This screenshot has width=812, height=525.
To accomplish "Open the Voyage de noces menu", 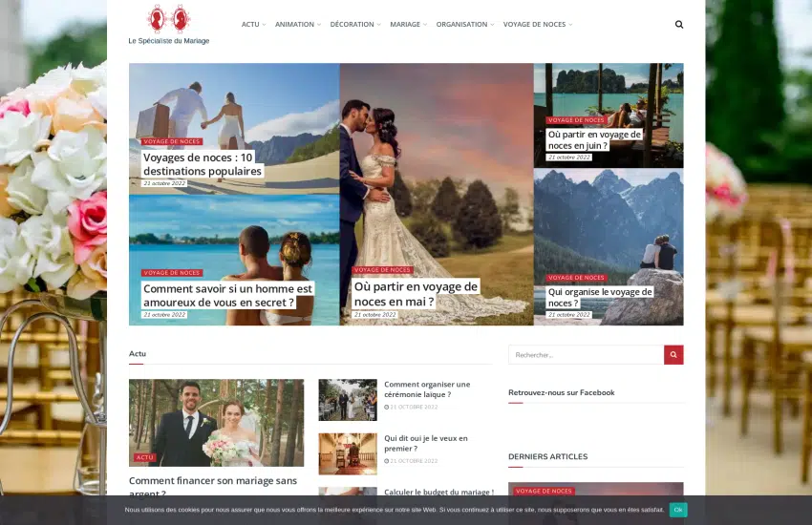I will (537, 25).
